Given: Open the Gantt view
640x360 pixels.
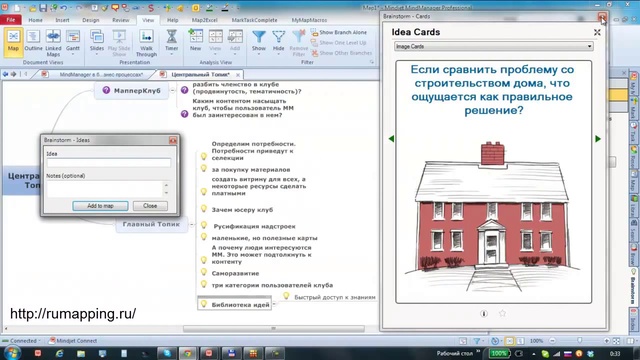Looking at the screenshot, I should point(73,41).
